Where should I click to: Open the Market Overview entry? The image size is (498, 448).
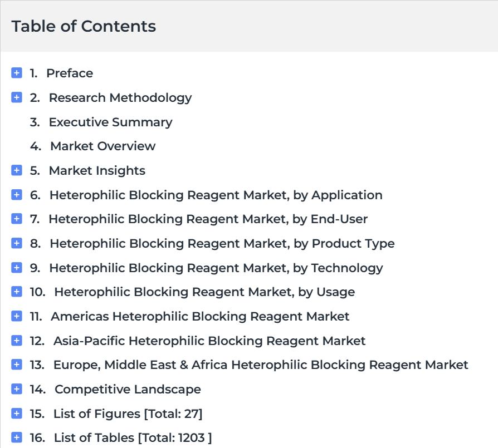tap(102, 146)
